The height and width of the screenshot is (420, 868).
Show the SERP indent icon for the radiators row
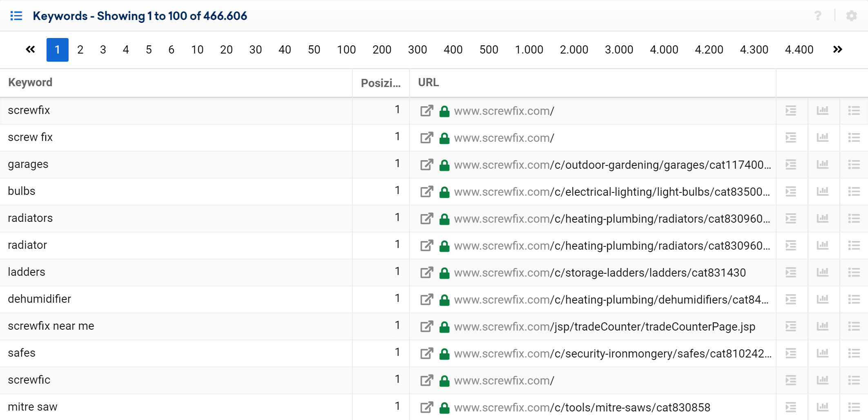pyautogui.click(x=791, y=219)
